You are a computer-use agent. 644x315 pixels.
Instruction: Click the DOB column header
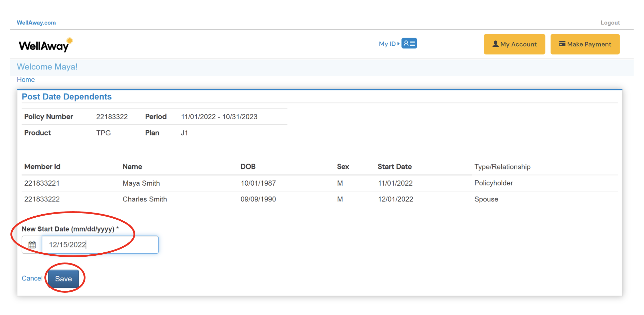point(248,167)
